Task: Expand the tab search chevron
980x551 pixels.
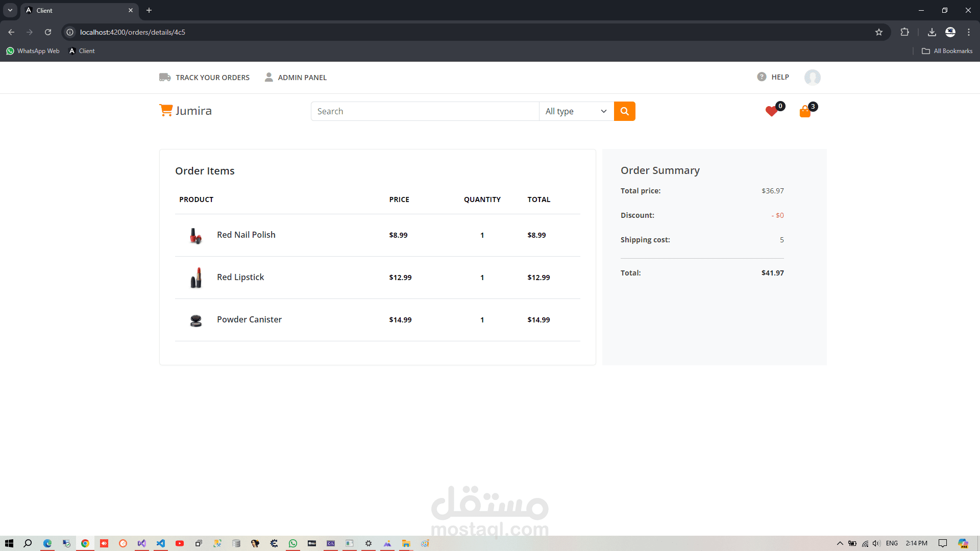Action: click(10, 10)
